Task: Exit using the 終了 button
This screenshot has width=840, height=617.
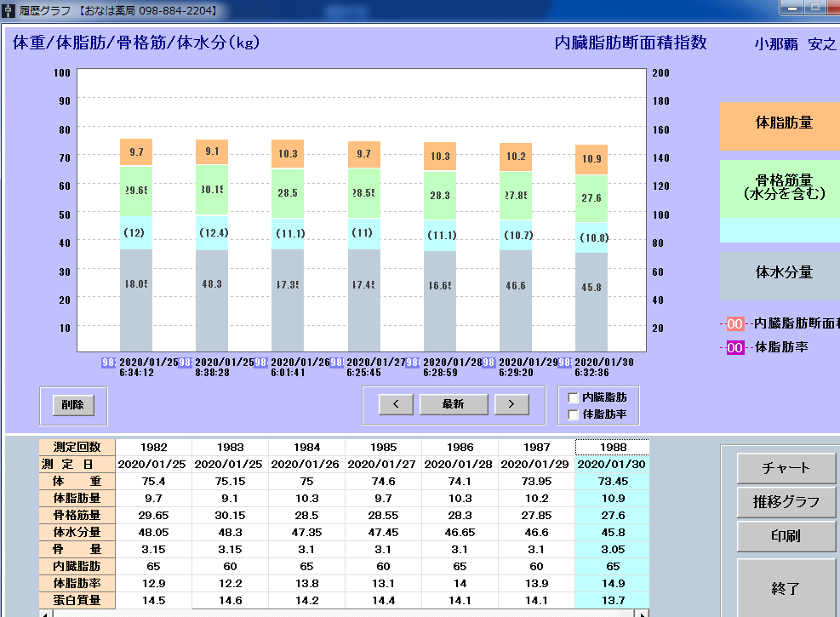Action: [x=786, y=587]
